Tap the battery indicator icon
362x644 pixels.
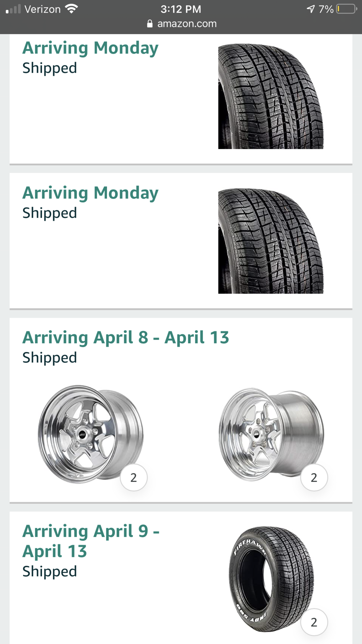tap(346, 9)
